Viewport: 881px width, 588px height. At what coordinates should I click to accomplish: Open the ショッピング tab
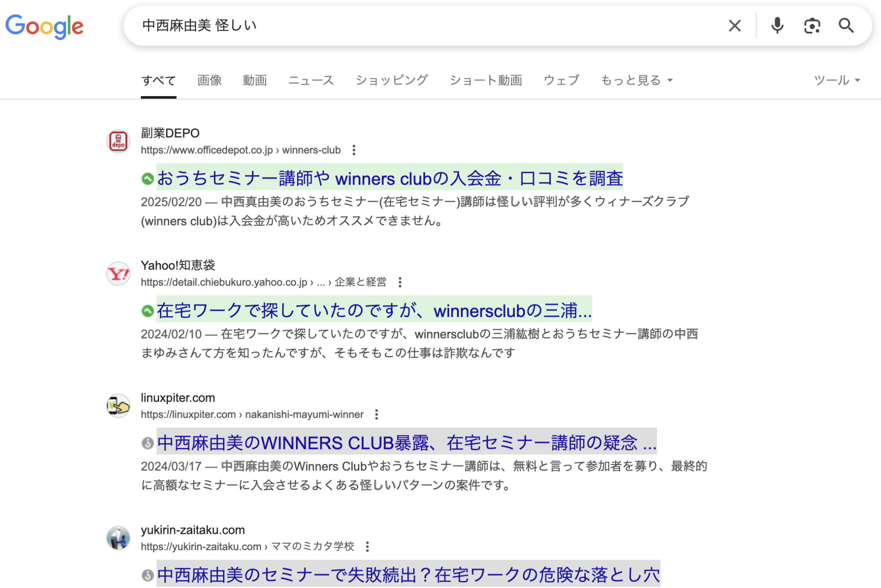(392, 80)
